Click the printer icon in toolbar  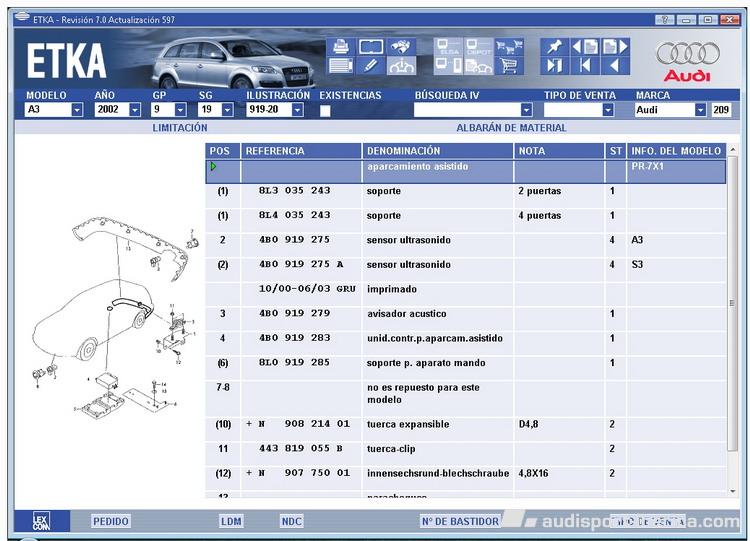(x=341, y=47)
